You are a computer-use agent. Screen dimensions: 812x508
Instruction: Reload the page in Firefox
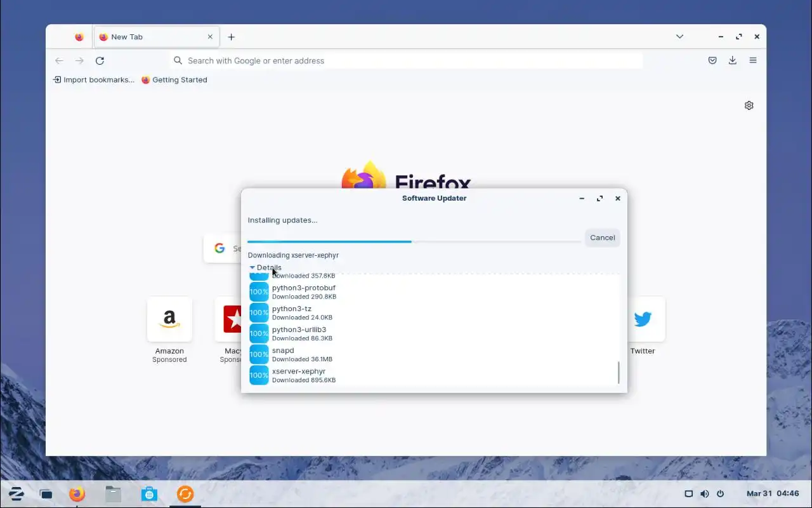[100, 61]
